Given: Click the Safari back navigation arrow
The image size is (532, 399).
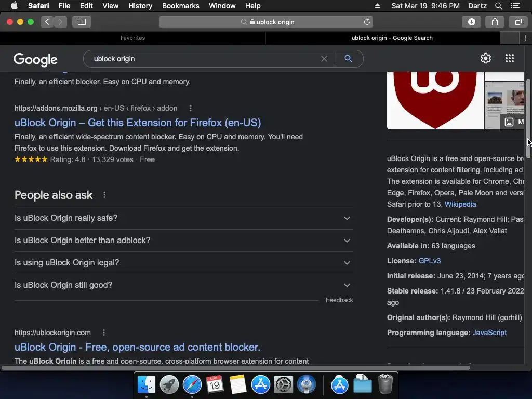Looking at the screenshot, I should [x=47, y=22].
